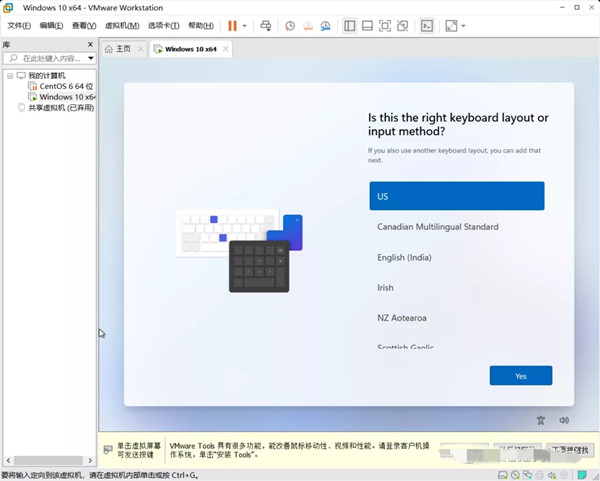This screenshot has width=600, height=481.
Task: Open the pause button dropdown arrow
Action: pos(245,25)
